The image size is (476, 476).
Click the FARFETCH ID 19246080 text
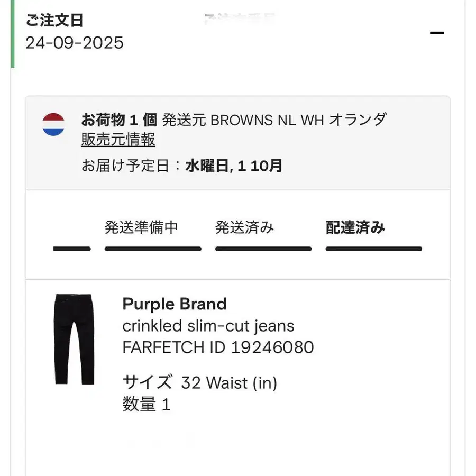click(x=218, y=347)
